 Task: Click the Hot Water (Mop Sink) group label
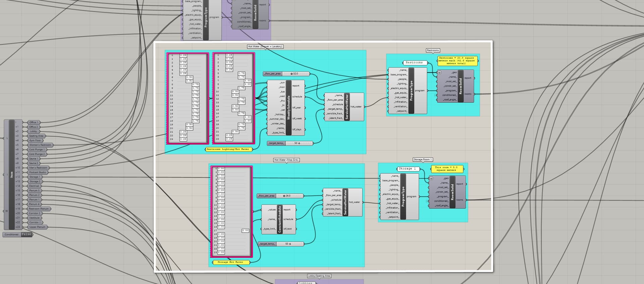click(x=286, y=160)
